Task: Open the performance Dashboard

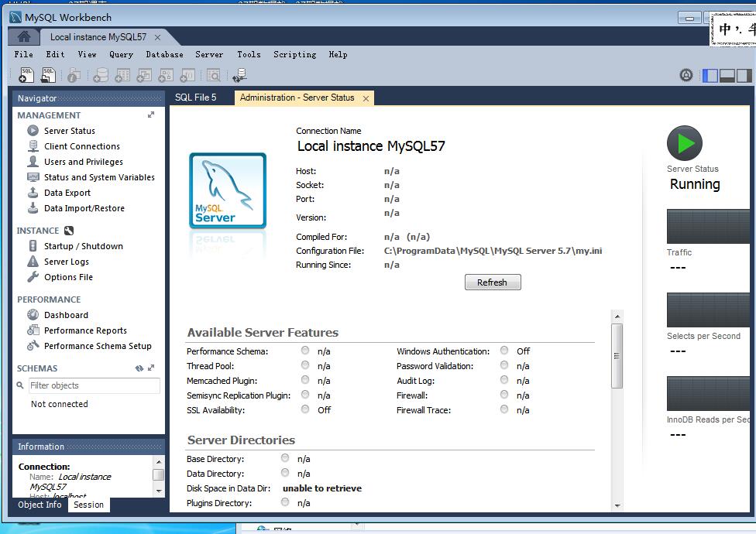Action: (66, 315)
